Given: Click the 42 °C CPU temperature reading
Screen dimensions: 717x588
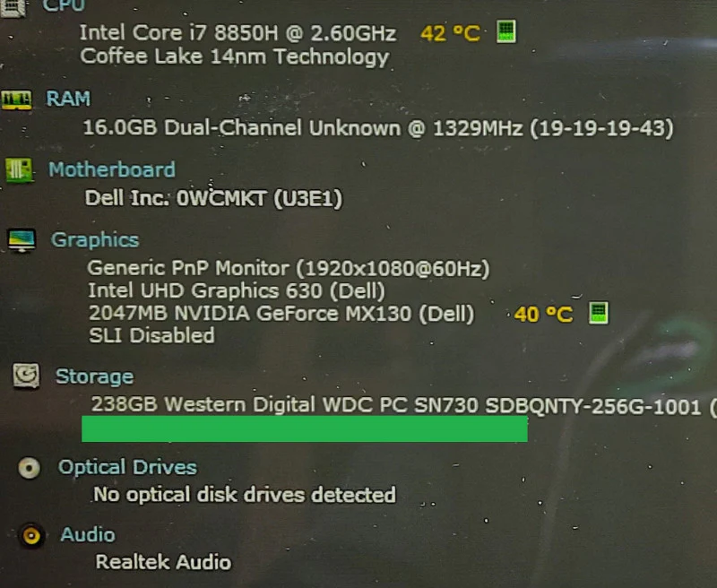Looking at the screenshot, I should (x=451, y=33).
